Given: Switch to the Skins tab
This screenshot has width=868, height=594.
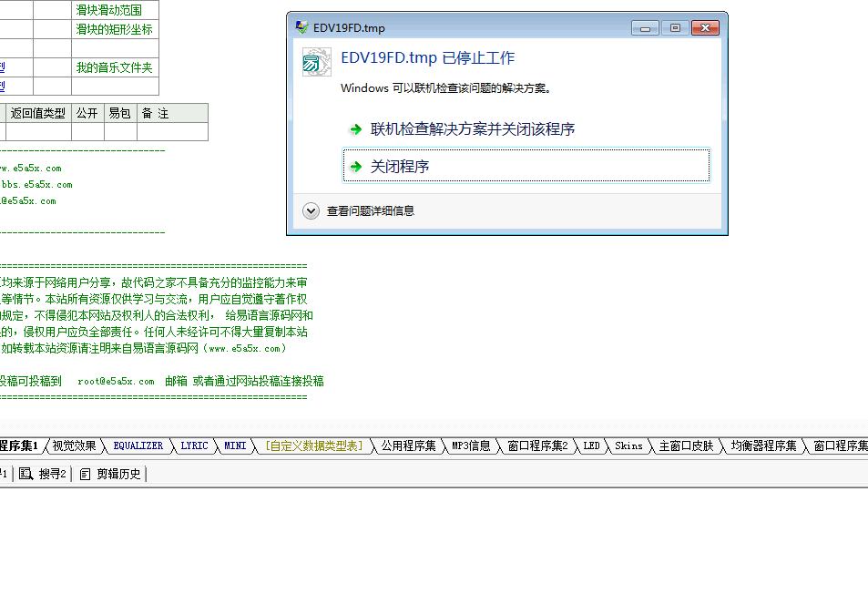Looking at the screenshot, I should pos(628,445).
